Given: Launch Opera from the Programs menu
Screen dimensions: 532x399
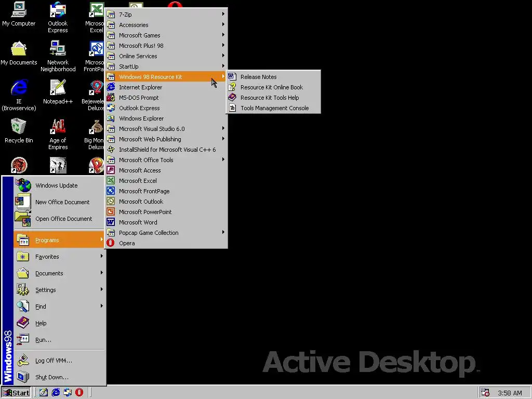Looking at the screenshot, I should pyautogui.click(x=166, y=243).
